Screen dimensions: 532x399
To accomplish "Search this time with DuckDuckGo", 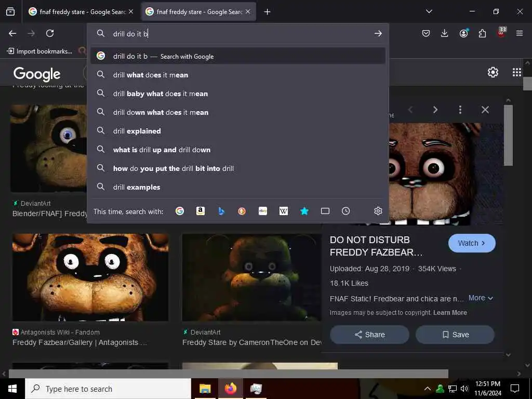I will click(x=242, y=211).
